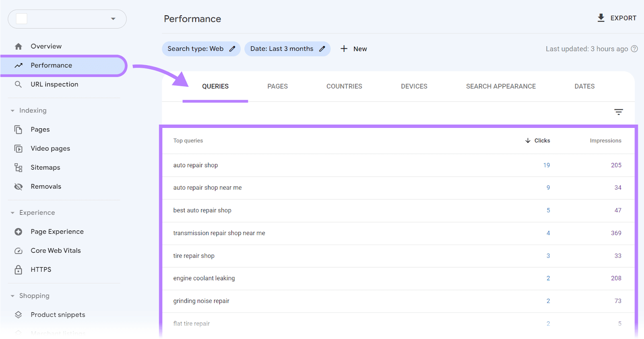Image resolution: width=644 pixels, height=339 pixels.
Task: Open Product snippets in the sidebar
Action: (x=58, y=315)
